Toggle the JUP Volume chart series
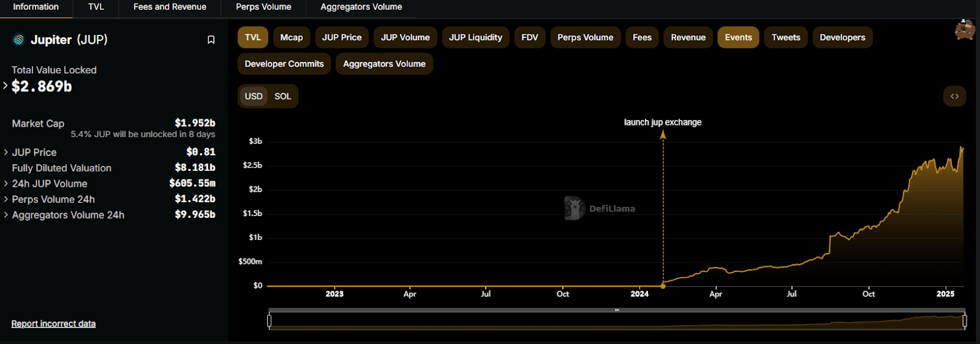This screenshot has height=344, width=980. pos(405,37)
